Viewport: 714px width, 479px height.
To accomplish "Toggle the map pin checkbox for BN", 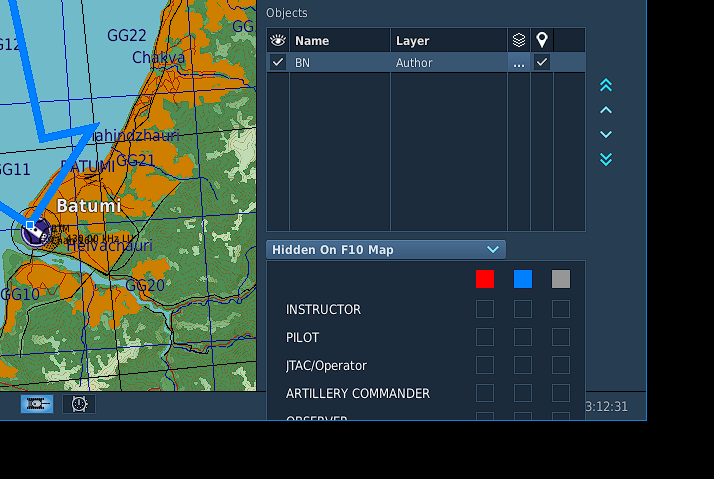I will [542, 62].
